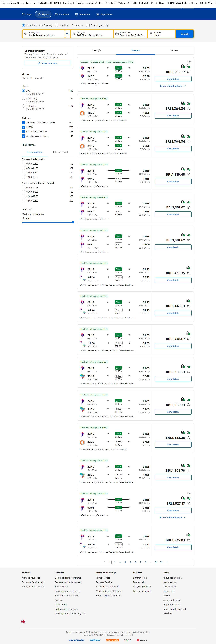Screen dimensions: 216x644
Task: Expand Explore ticket options for BRL1,527.37 flight
Action: [x=173, y=517]
